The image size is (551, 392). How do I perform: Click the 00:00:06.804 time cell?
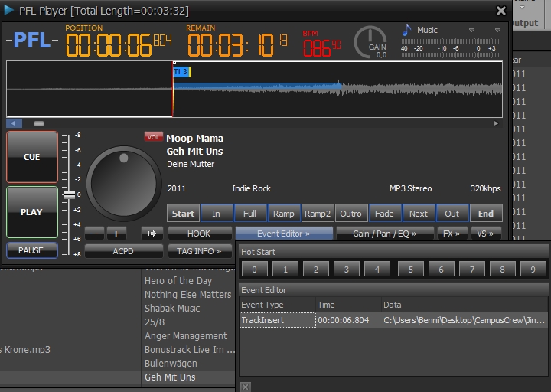coord(349,320)
